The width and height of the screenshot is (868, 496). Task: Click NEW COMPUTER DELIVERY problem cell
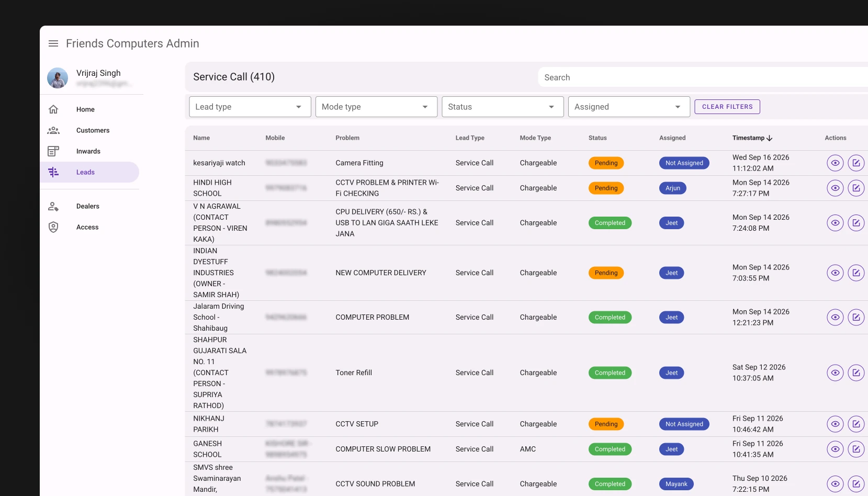[381, 273]
